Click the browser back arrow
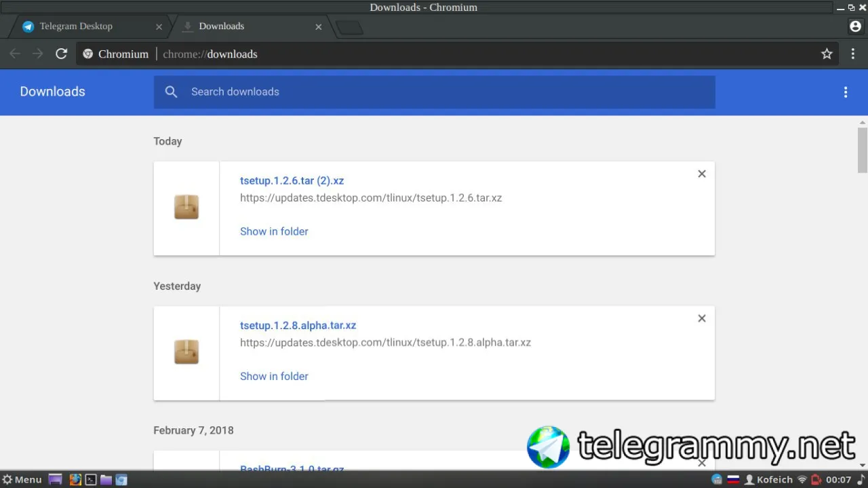 tap(15, 54)
